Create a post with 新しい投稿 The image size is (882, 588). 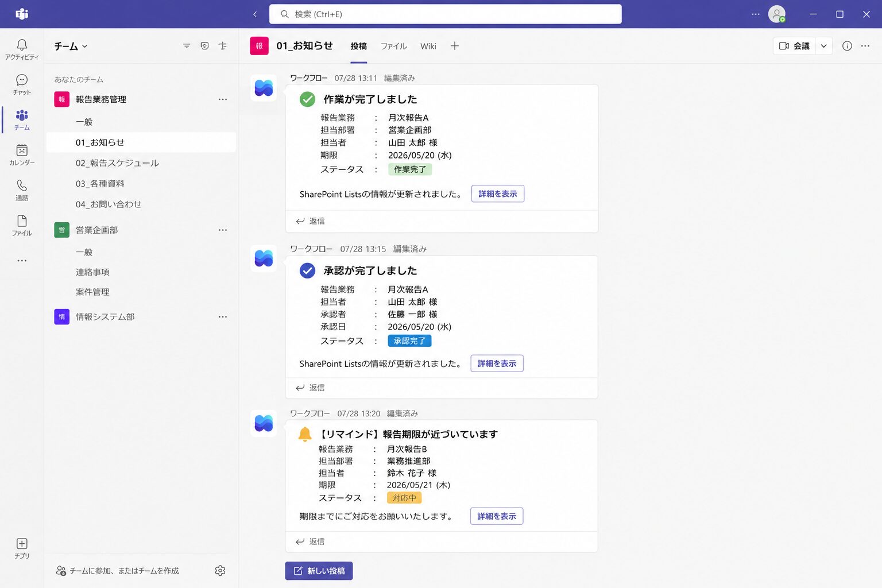[319, 571]
